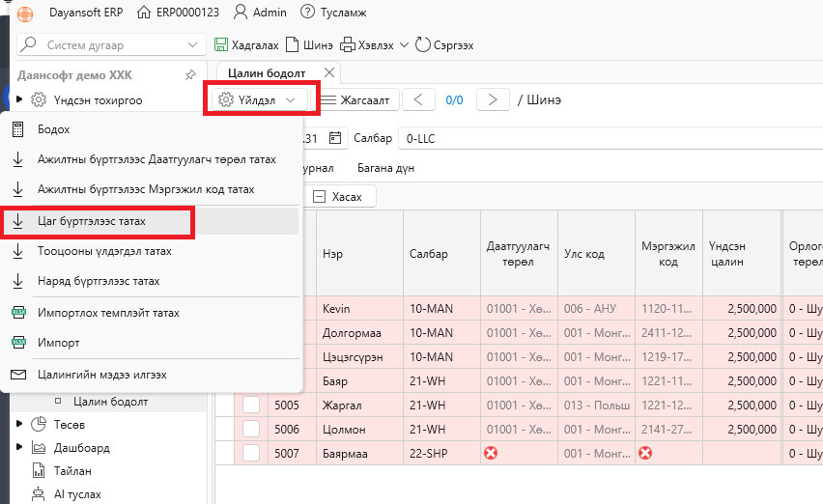Click the 22-SHP branch cell

click(441, 453)
